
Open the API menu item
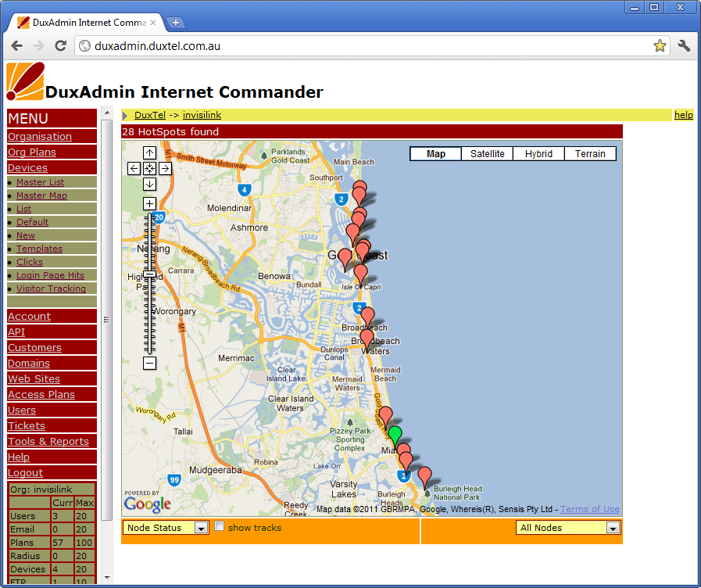click(16, 332)
